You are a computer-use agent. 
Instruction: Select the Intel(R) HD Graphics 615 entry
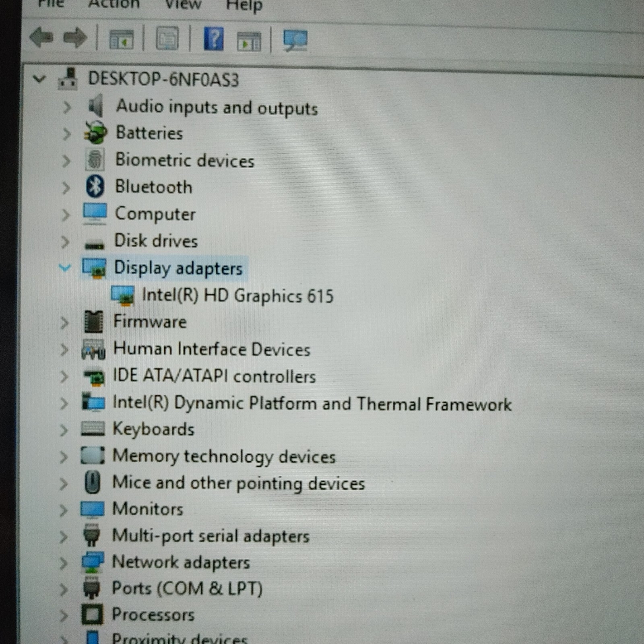pyautogui.click(x=237, y=296)
